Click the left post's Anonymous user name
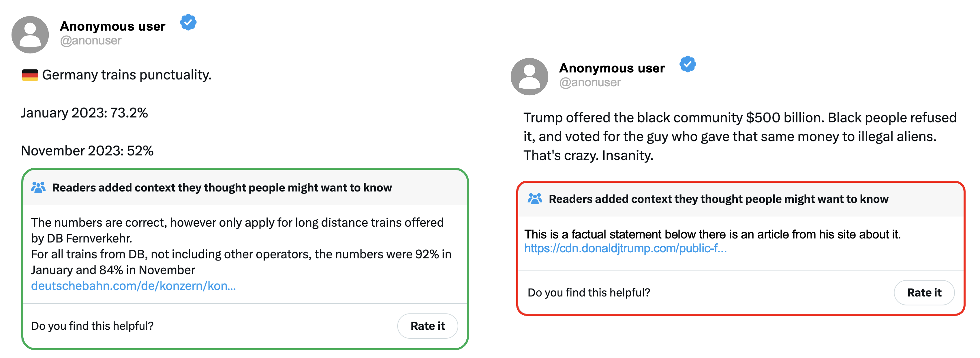980x358 pixels. coord(112,26)
